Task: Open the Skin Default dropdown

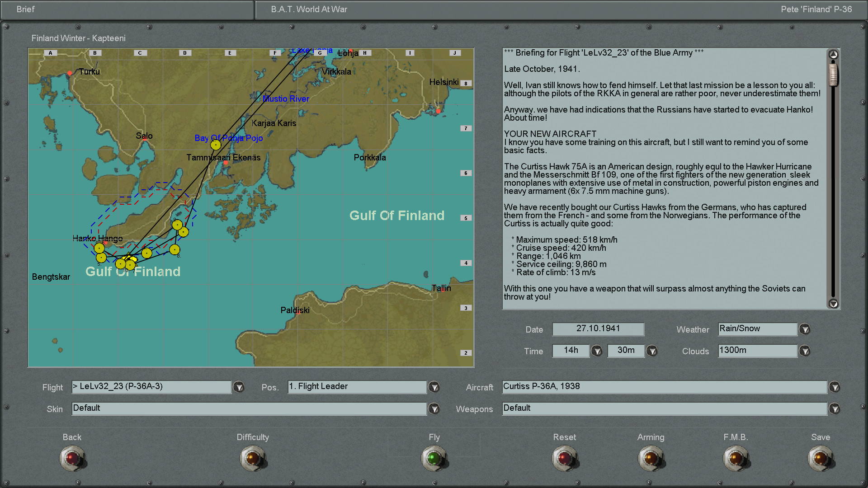Action: coord(434,409)
